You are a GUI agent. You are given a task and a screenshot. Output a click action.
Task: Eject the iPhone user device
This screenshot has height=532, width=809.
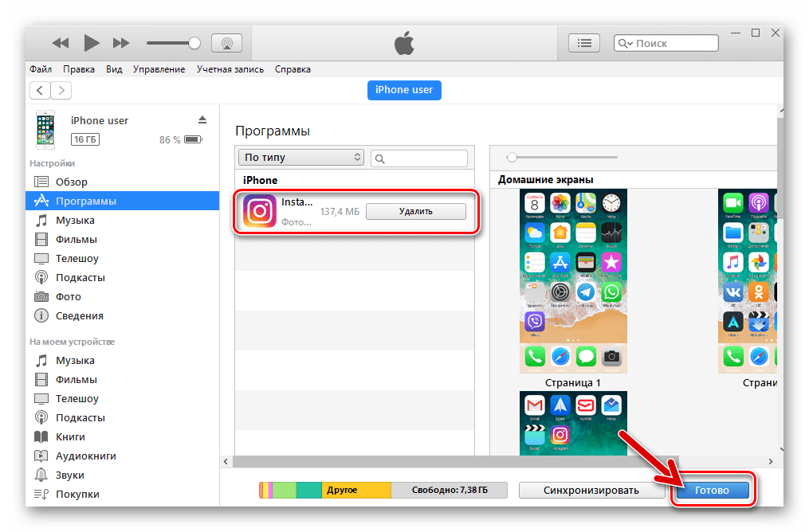[x=202, y=120]
